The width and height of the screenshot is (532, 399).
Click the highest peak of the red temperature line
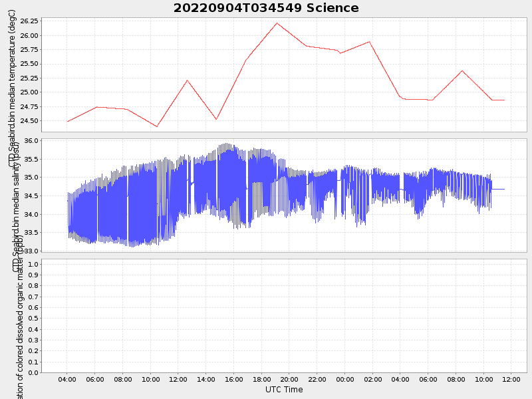(277, 23)
